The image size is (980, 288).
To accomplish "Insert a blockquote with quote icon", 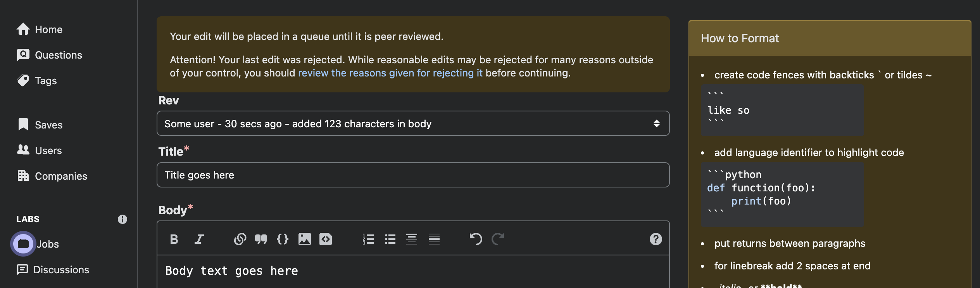I will click(x=261, y=239).
